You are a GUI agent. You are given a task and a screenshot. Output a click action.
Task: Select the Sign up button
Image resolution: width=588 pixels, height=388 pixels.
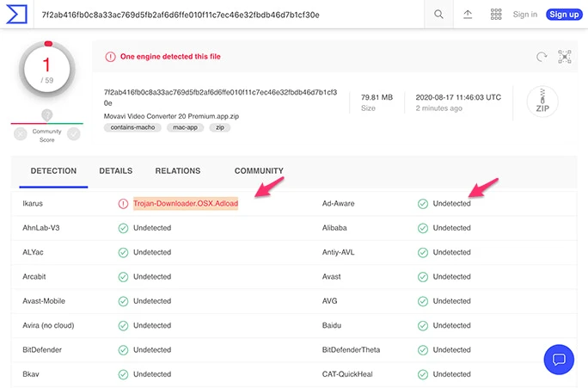(x=564, y=15)
